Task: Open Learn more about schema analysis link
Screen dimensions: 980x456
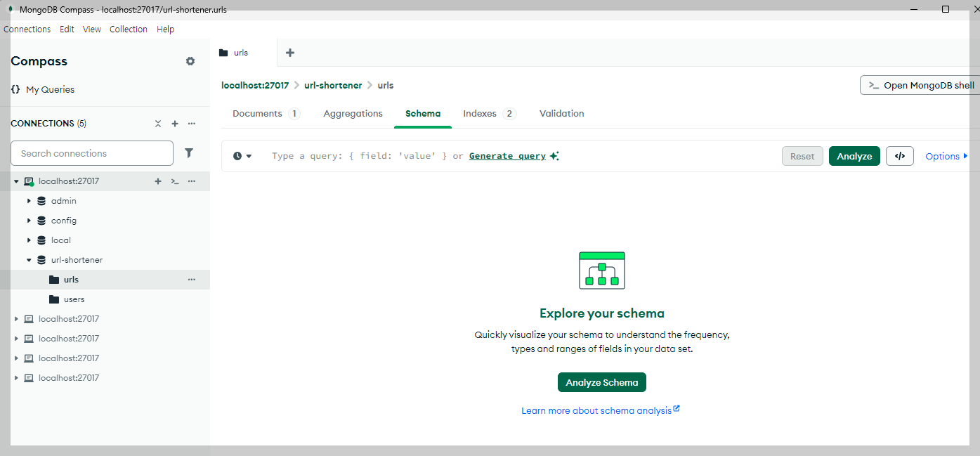Action: tap(601, 410)
